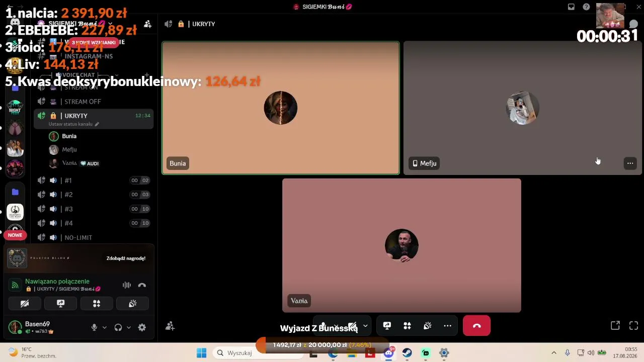Share your screen from the voice panel
Image resolution: width=644 pixels, height=362 pixels.
click(x=61, y=304)
